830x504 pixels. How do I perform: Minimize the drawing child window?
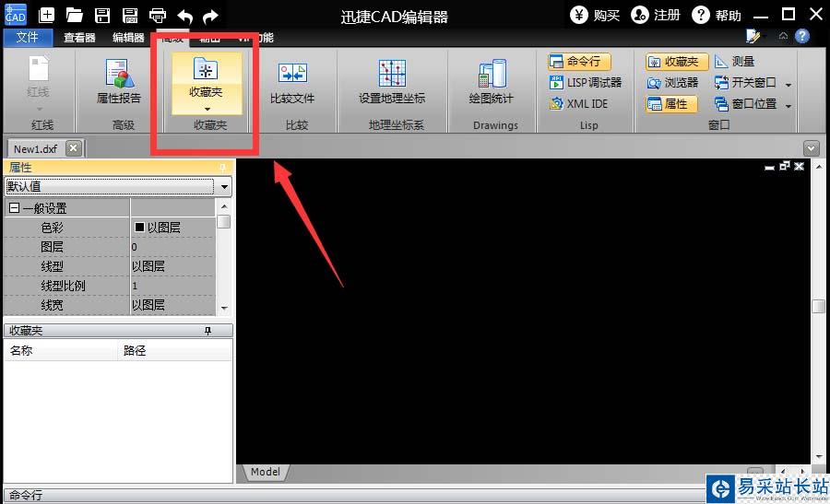point(770,167)
